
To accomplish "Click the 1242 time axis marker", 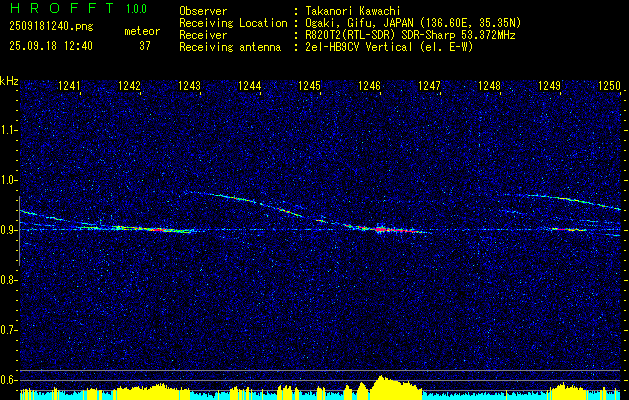I will [129, 86].
